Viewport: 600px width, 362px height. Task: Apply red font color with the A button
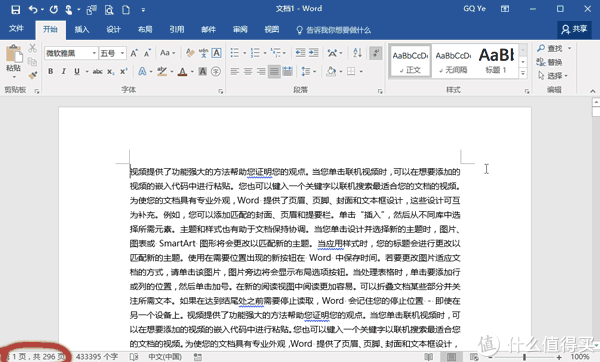tap(183, 72)
